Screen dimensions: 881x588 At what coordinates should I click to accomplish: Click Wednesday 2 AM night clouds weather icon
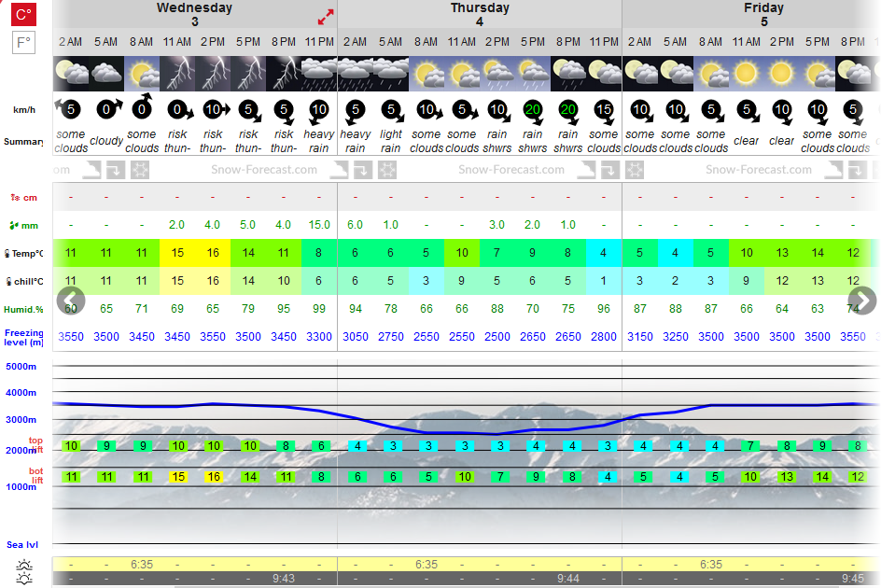click(x=71, y=74)
